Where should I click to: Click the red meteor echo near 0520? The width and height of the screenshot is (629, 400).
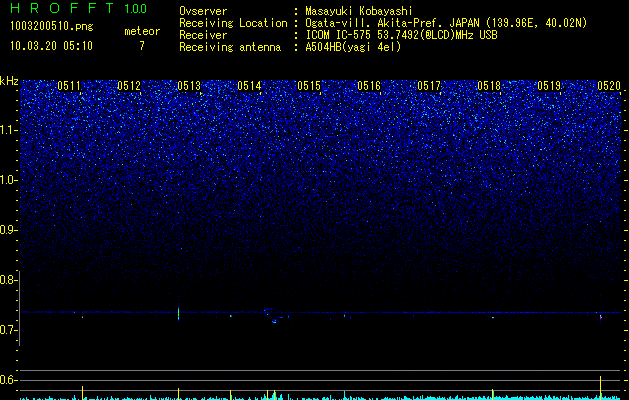coord(601,317)
